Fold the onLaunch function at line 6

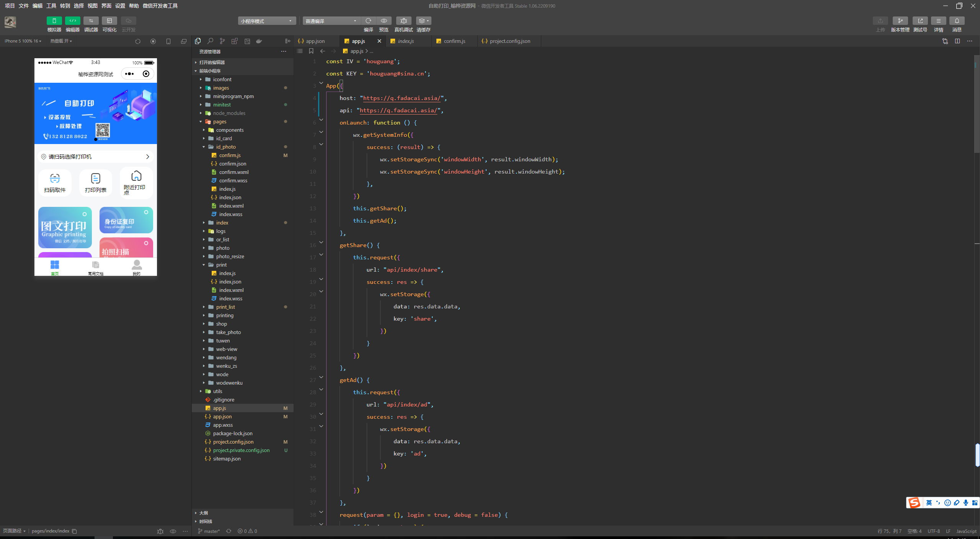point(321,120)
